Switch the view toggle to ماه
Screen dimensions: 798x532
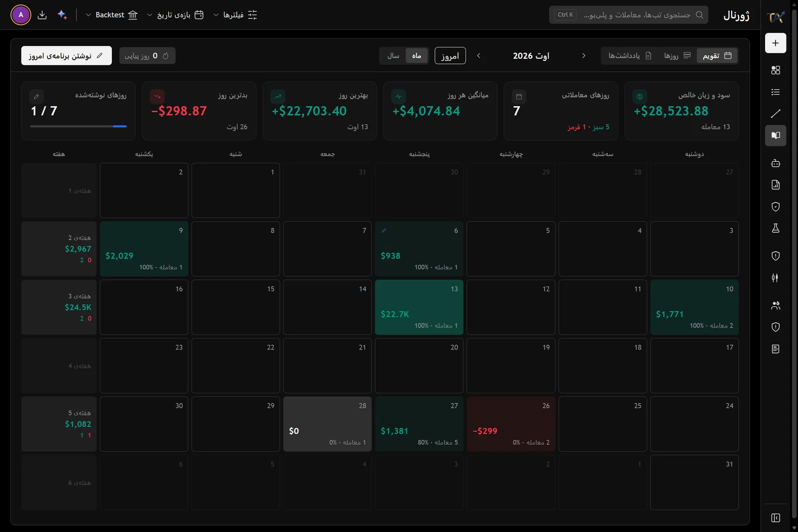point(416,56)
